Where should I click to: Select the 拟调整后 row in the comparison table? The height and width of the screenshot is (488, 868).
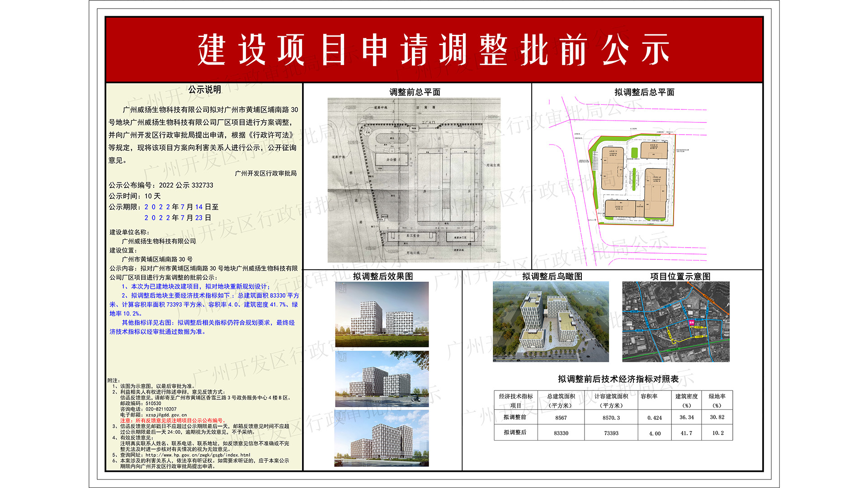click(x=517, y=433)
